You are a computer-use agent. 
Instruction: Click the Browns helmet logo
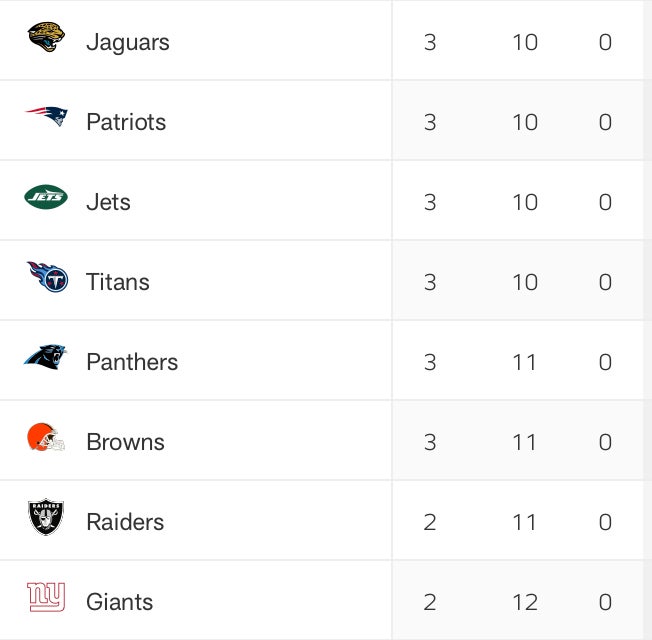pos(46,438)
